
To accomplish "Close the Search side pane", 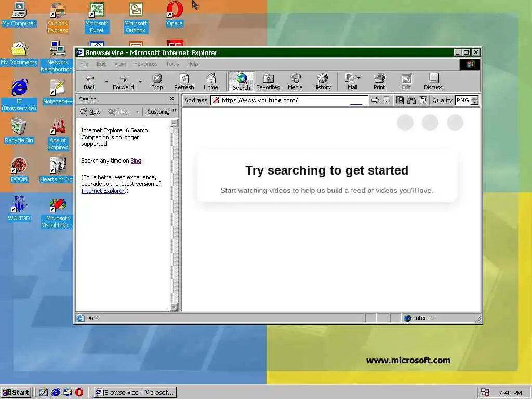I will (x=171, y=99).
